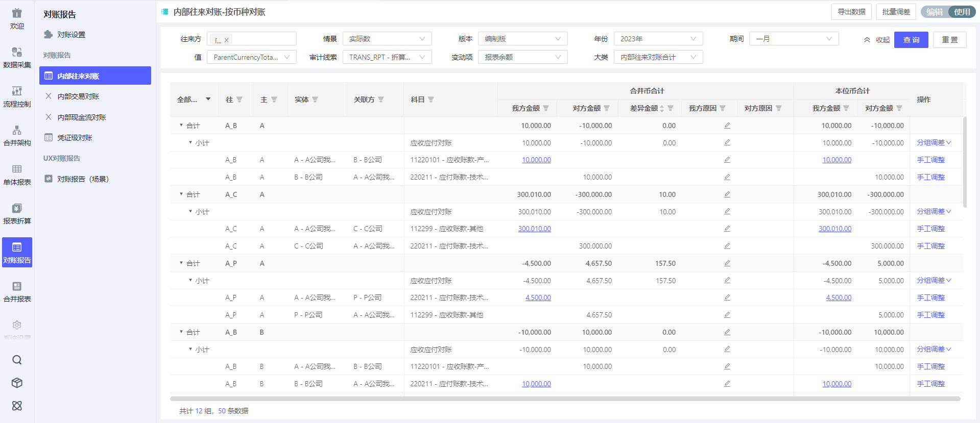Screen dimensions: 980x423
Task: Open the 流程控制 sidebar module
Action: (x=17, y=96)
